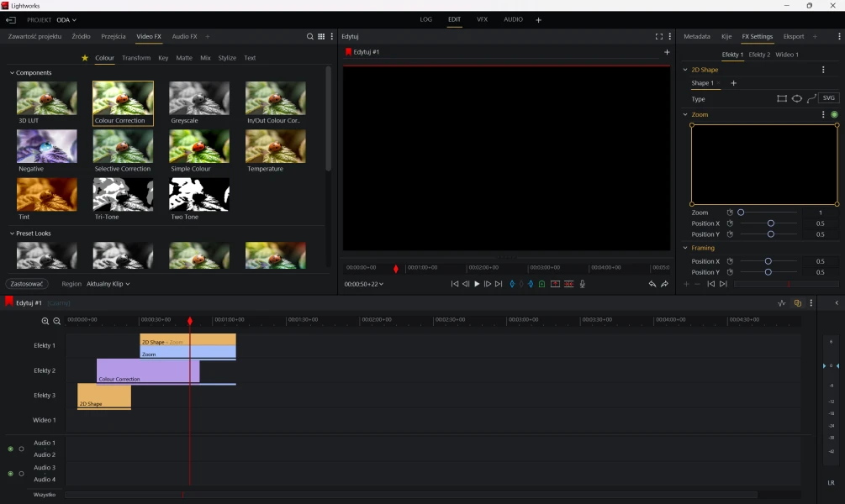
Task: Click the Framing Position X slider handle
Action: (768, 261)
